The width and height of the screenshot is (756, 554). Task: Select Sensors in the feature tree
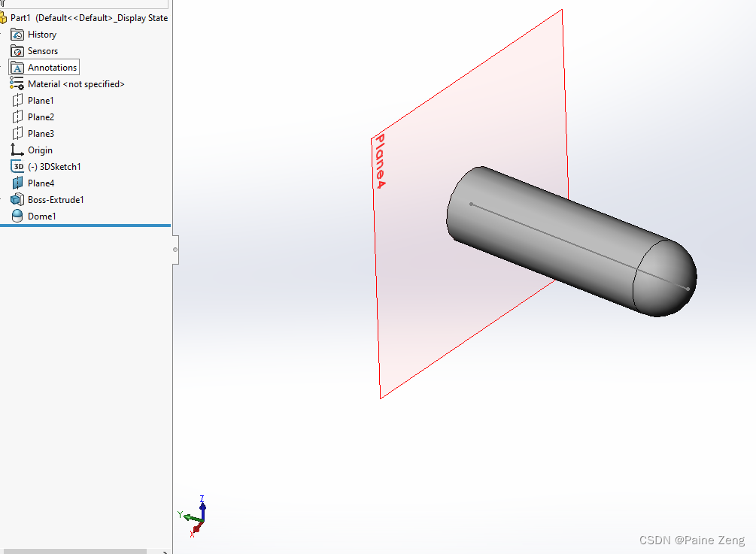click(43, 51)
